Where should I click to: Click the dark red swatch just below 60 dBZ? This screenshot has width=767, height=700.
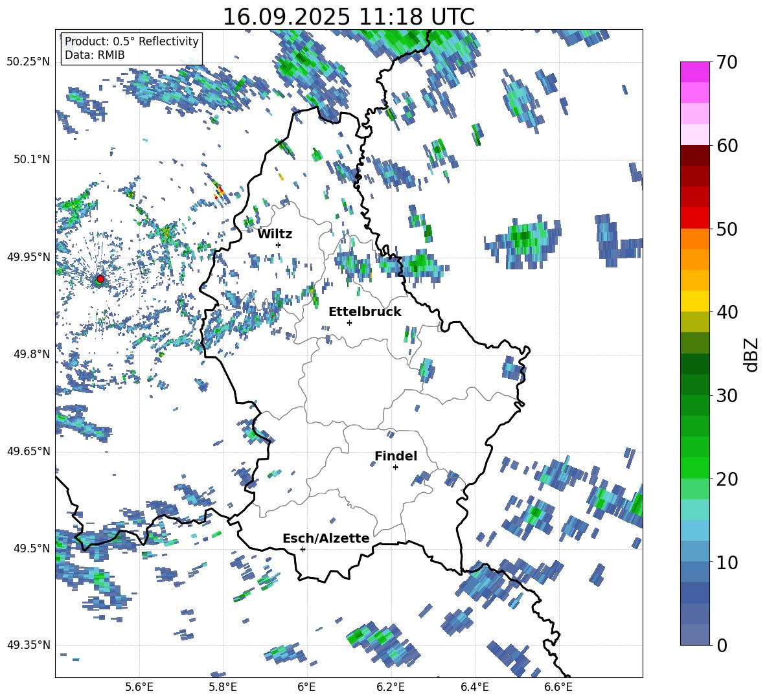coord(694,155)
